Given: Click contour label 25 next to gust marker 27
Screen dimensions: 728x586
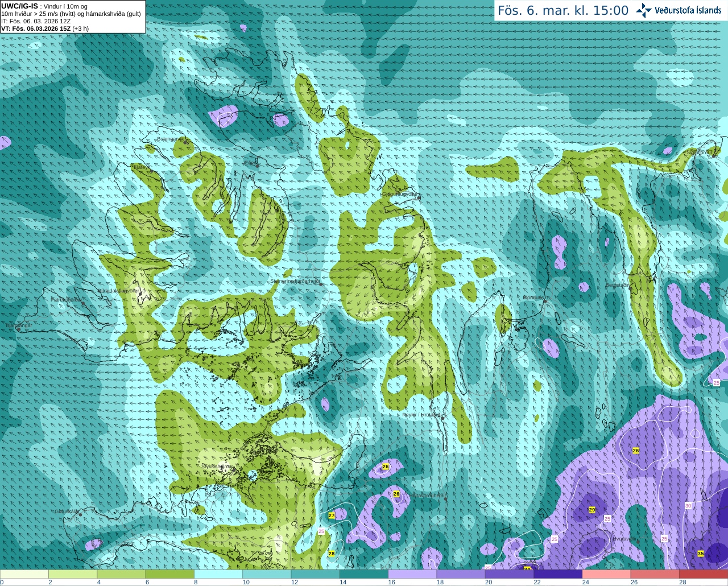Looking at the screenshot, I should point(321,531).
